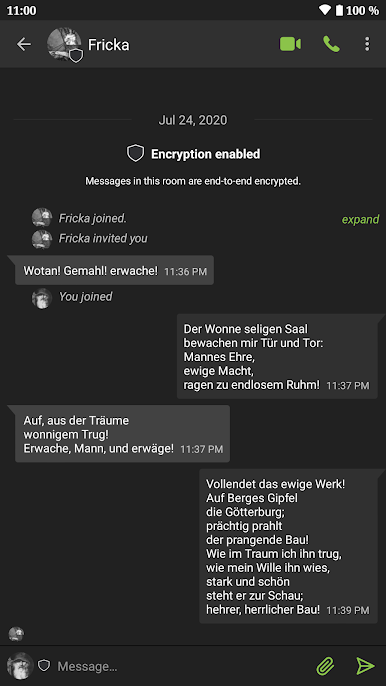
Task: Tap the avatar beside 'You joined'
Action: click(42, 298)
